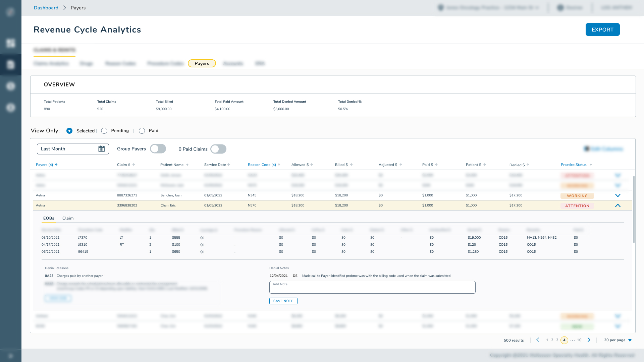Click the EXPORT button
This screenshot has width=644, height=362.
coord(602,29)
